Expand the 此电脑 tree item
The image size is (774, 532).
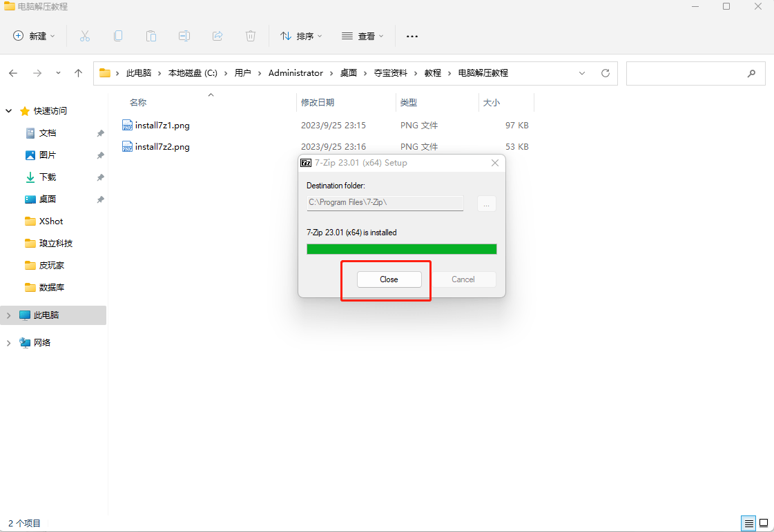[x=8, y=315]
